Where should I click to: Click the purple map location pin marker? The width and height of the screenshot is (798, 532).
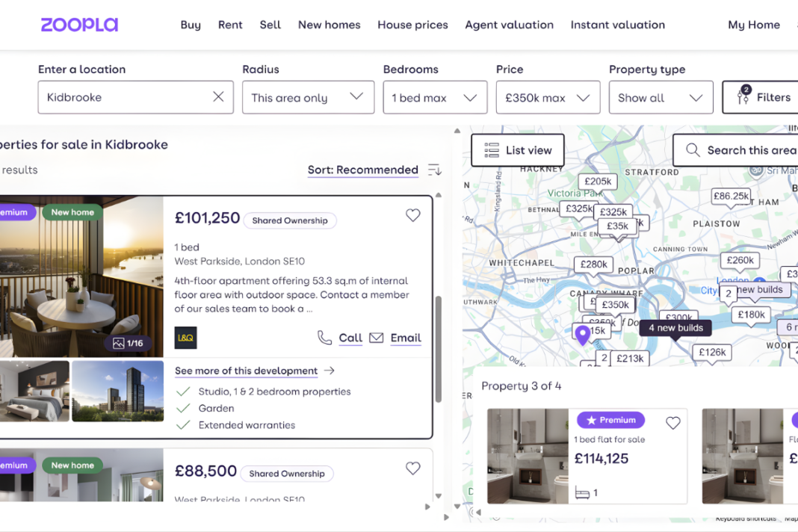pyautogui.click(x=584, y=335)
